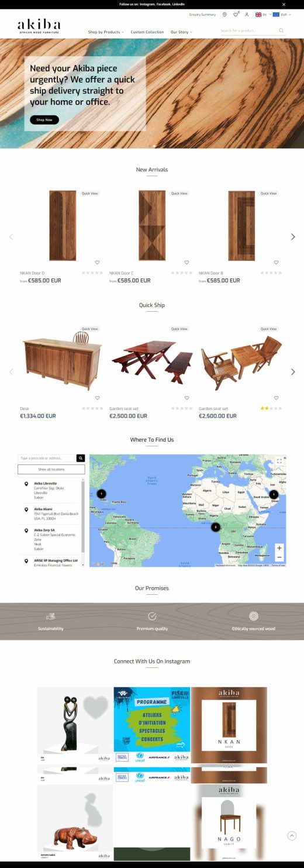Open the Our Story menu
The height and width of the screenshot is (868, 304).
pyautogui.click(x=181, y=32)
